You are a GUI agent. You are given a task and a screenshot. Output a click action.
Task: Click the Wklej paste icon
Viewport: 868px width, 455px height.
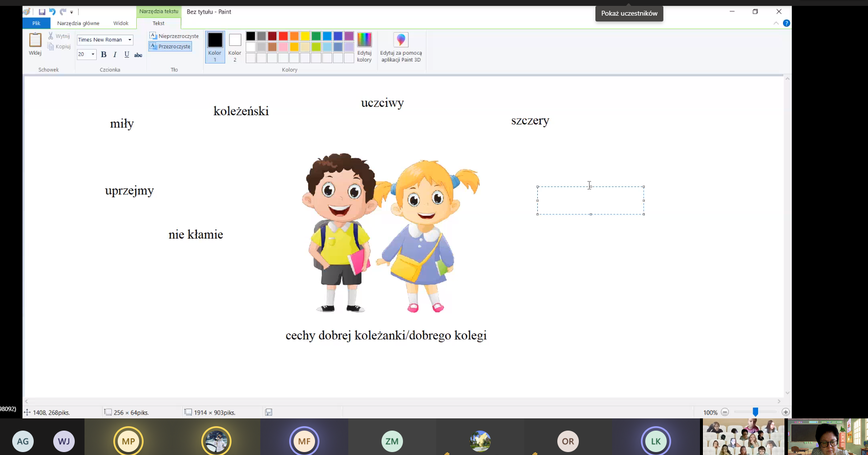[x=35, y=41]
